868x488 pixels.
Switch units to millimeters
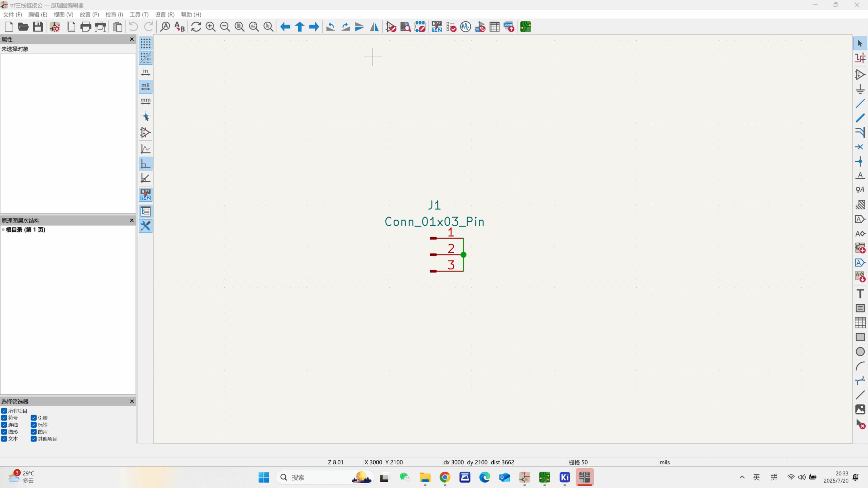tap(145, 101)
